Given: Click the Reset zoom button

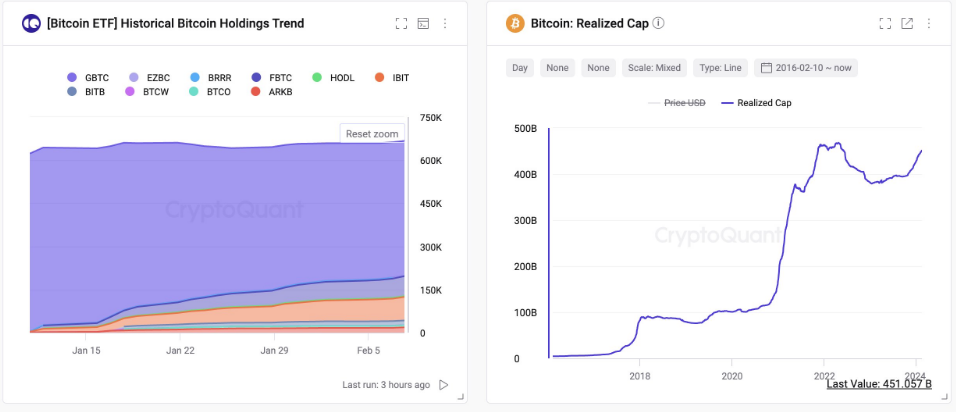Looking at the screenshot, I should [372, 133].
